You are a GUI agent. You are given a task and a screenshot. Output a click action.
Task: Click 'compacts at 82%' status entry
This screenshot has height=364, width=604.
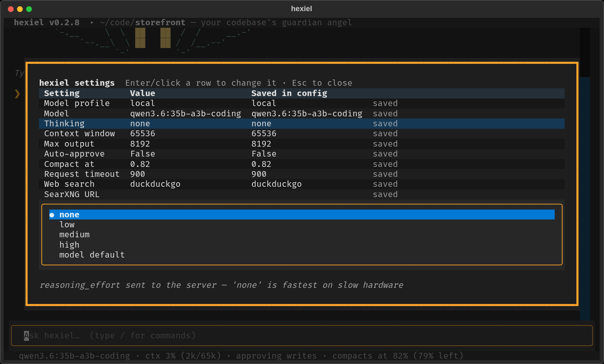(370, 356)
